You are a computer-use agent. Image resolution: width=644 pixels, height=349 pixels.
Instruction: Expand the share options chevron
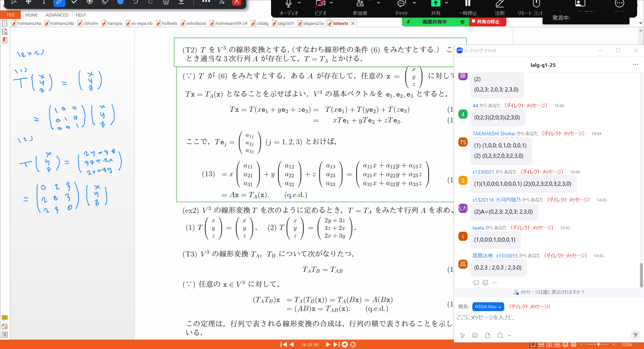tap(446, 3)
